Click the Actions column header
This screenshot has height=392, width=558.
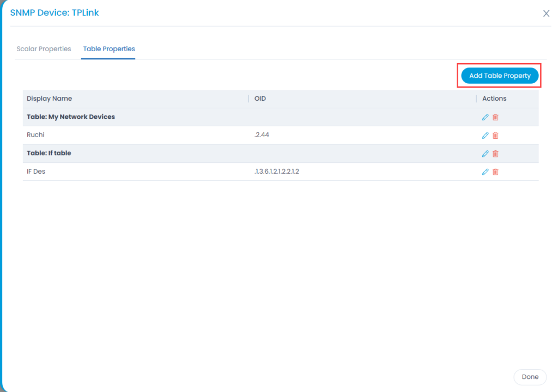494,99
